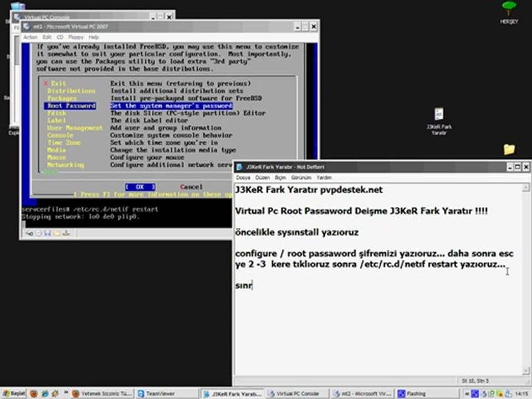Image resolution: width=532 pixels, height=399 pixels.
Task: Click the 'öncelikle sysınstall yazıoruz' line in Notepad
Action: pos(296,232)
